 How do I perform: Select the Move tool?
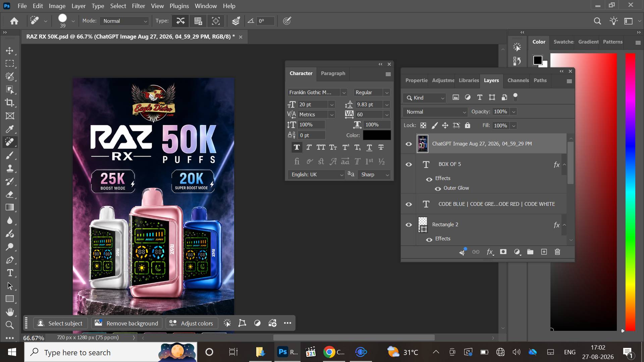10,51
